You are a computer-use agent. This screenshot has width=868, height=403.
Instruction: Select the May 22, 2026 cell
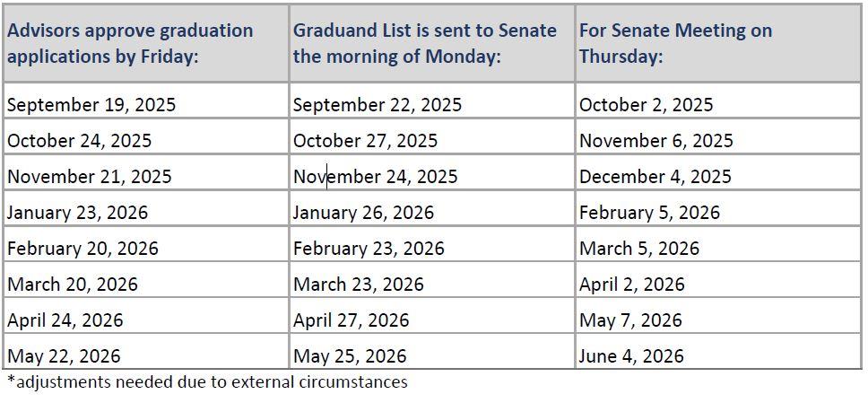coord(64,356)
